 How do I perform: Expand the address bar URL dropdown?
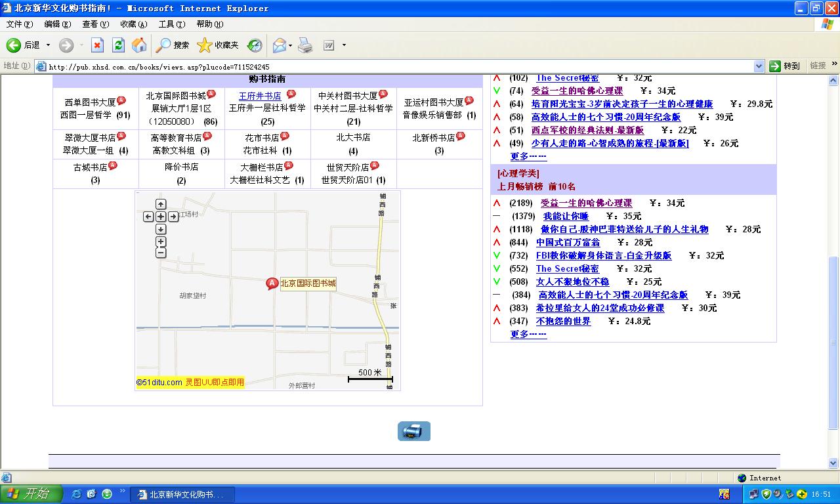pyautogui.click(x=759, y=66)
